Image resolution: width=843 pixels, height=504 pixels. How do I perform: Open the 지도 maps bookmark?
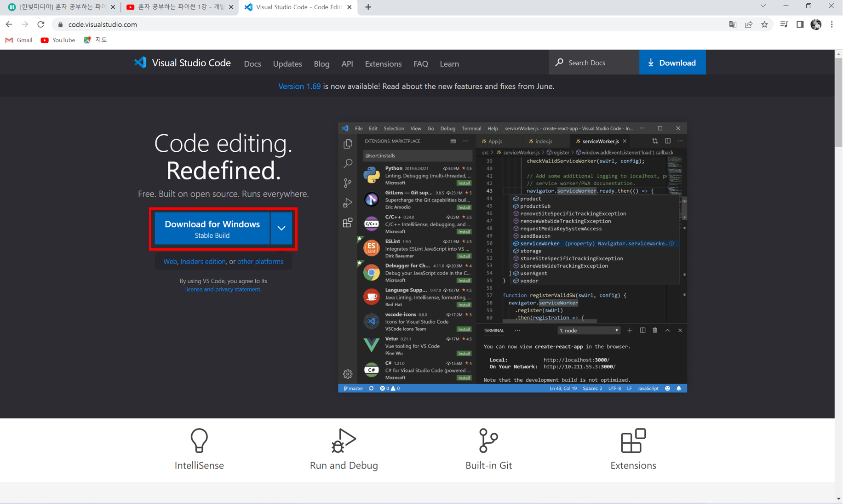pyautogui.click(x=95, y=40)
